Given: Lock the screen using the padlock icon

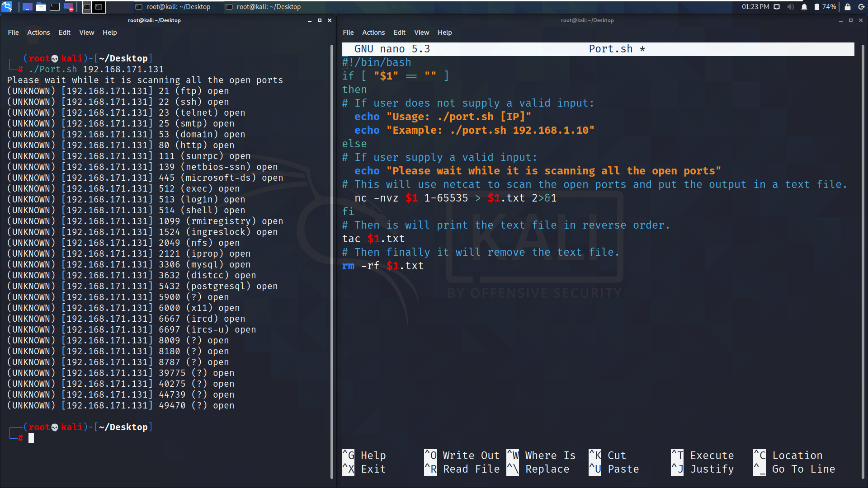Looking at the screenshot, I should tap(848, 7).
